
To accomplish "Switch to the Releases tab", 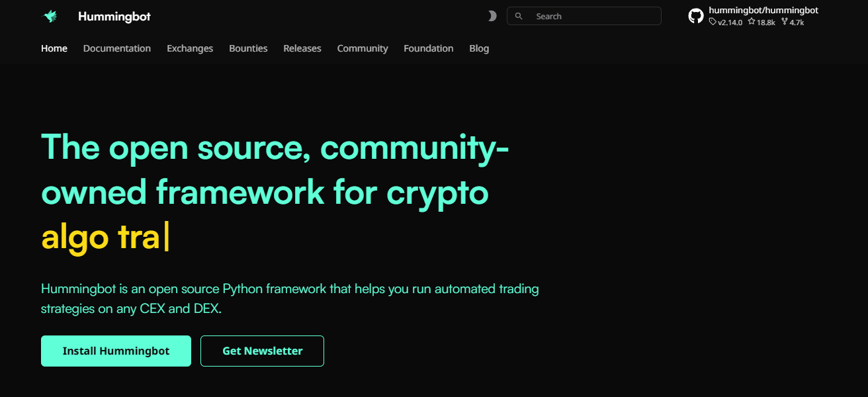I will coord(302,48).
